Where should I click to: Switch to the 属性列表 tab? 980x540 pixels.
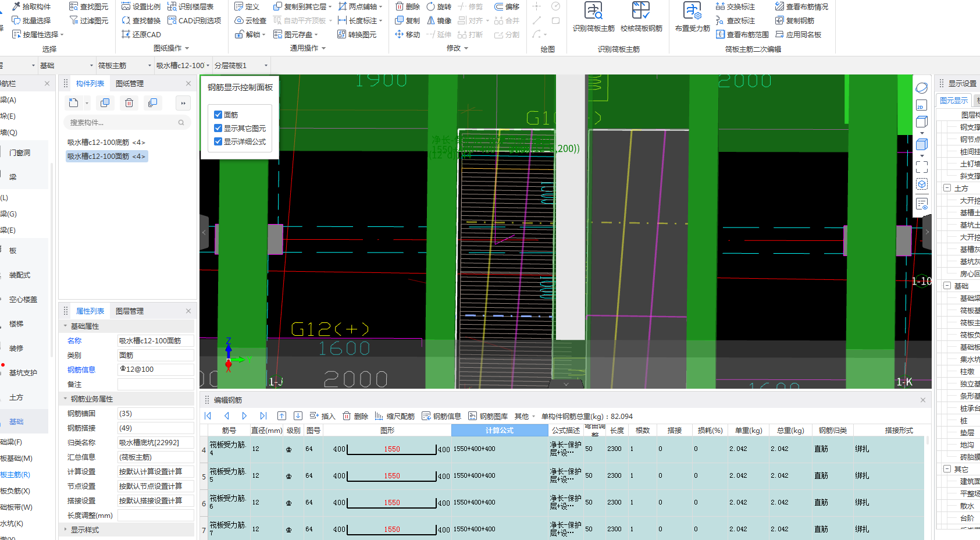click(x=90, y=311)
